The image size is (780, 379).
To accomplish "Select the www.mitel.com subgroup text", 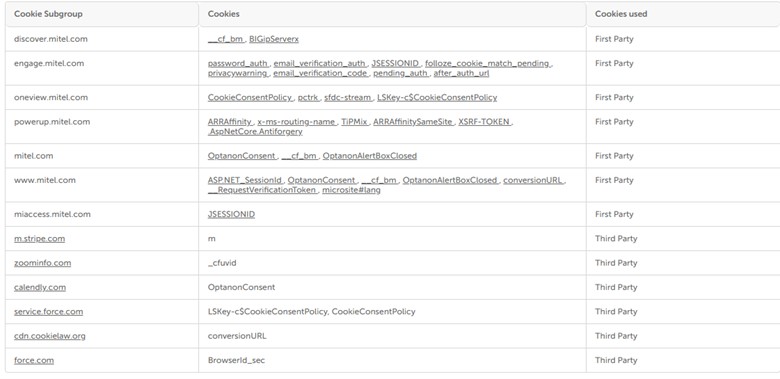I will click(45, 180).
